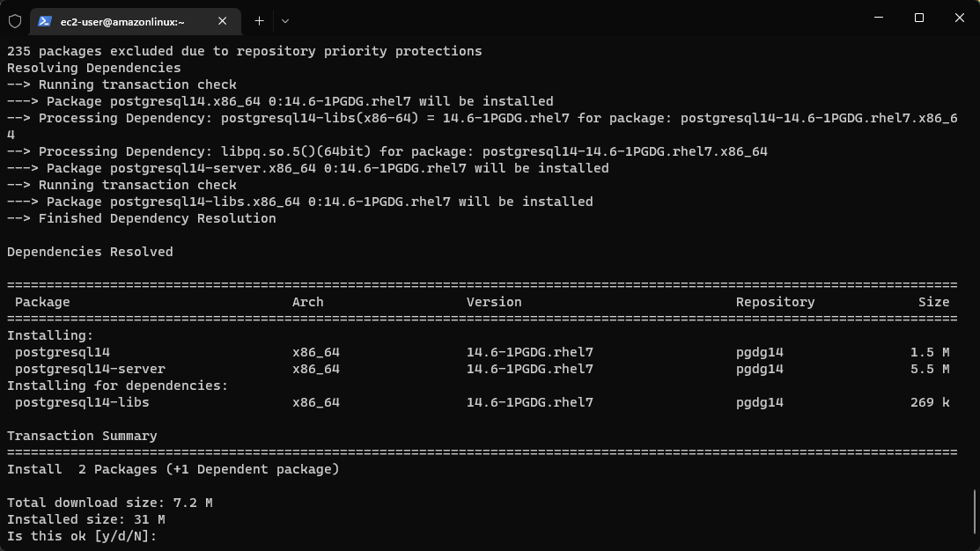Viewport: 980px width, 551px height.
Task: Open a new terminal tab with the plus button
Action: pos(259,20)
